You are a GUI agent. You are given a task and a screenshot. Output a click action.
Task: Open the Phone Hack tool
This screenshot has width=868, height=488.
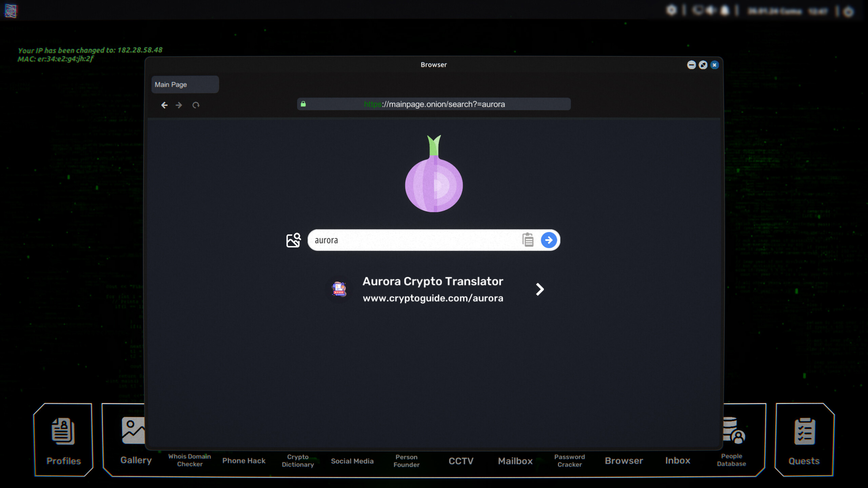(x=243, y=460)
